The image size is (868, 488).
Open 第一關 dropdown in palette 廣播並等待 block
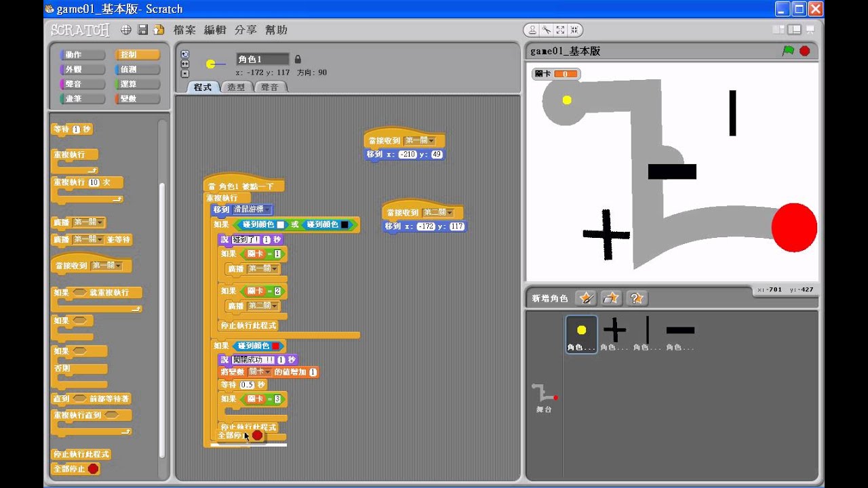(88, 239)
